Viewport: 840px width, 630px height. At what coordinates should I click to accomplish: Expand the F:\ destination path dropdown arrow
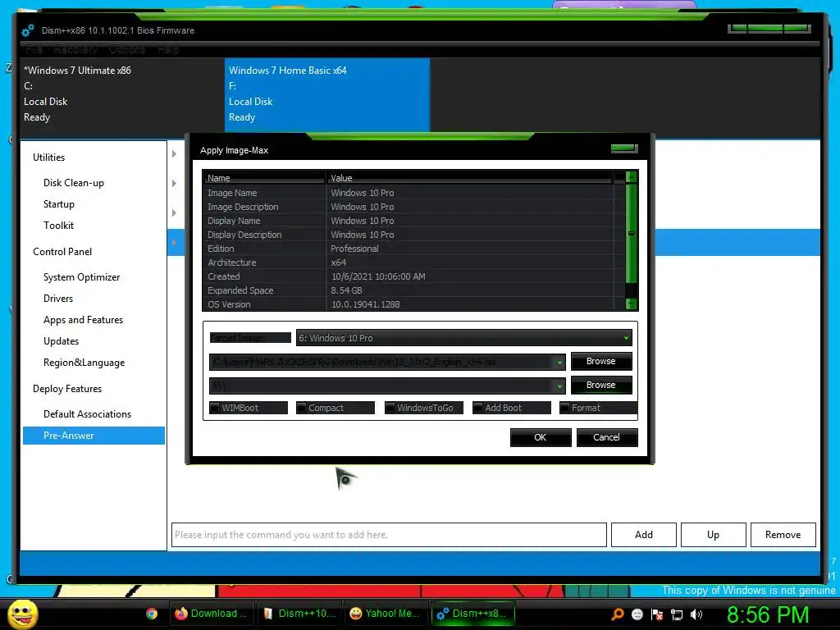tap(559, 386)
